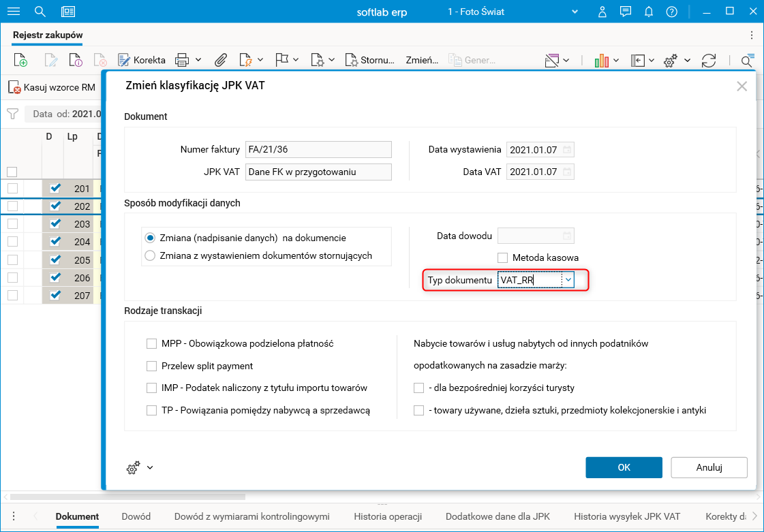Click the printer icon

click(182, 60)
